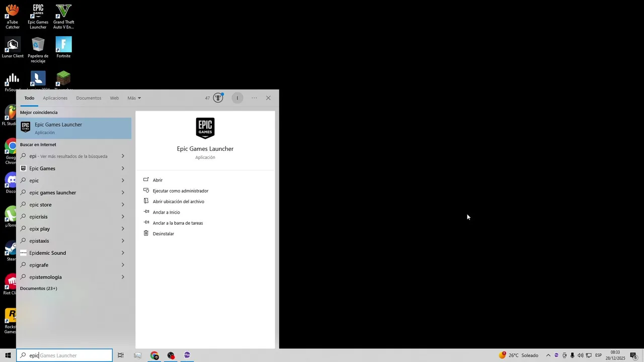Close the search panel with X

coord(268,98)
